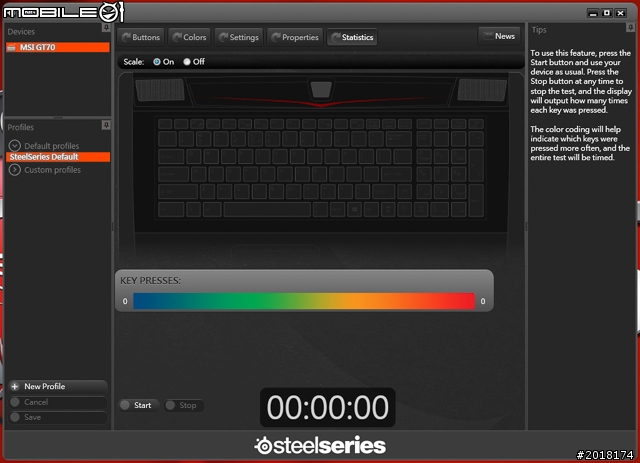Image resolution: width=640 pixels, height=463 pixels.
Task: Set Scale to Off
Action: [x=187, y=62]
